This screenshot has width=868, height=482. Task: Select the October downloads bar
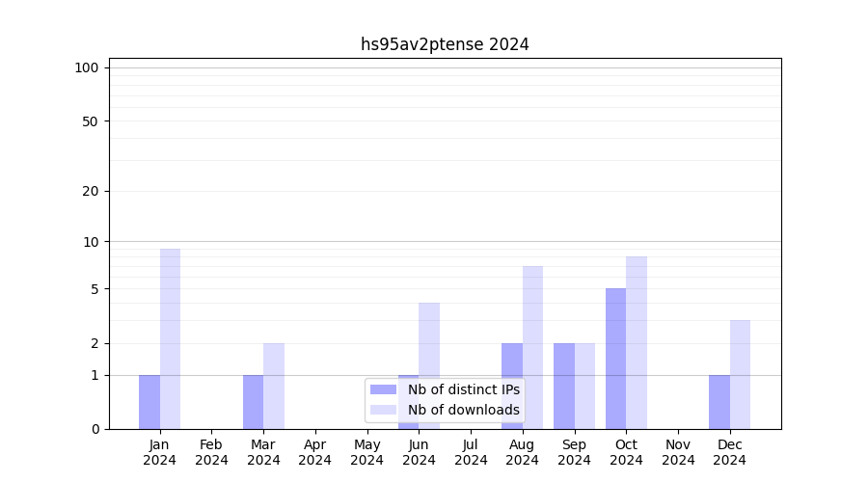tap(637, 342)
